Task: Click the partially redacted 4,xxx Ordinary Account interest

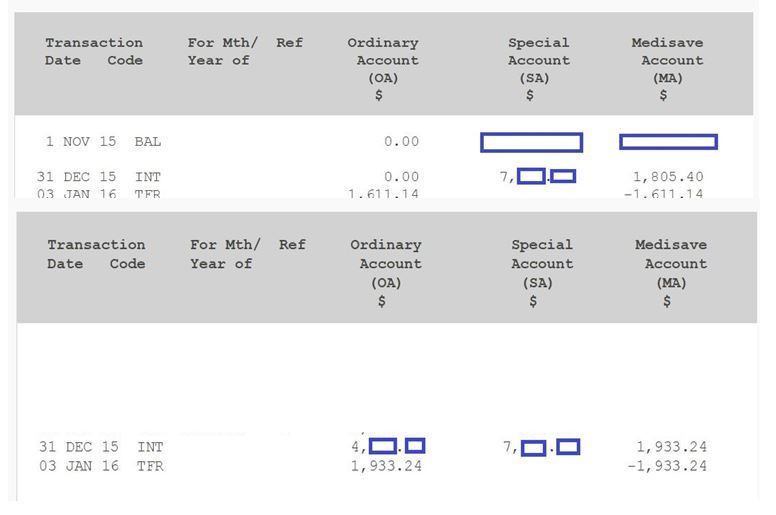Action: tap(388, 446)
